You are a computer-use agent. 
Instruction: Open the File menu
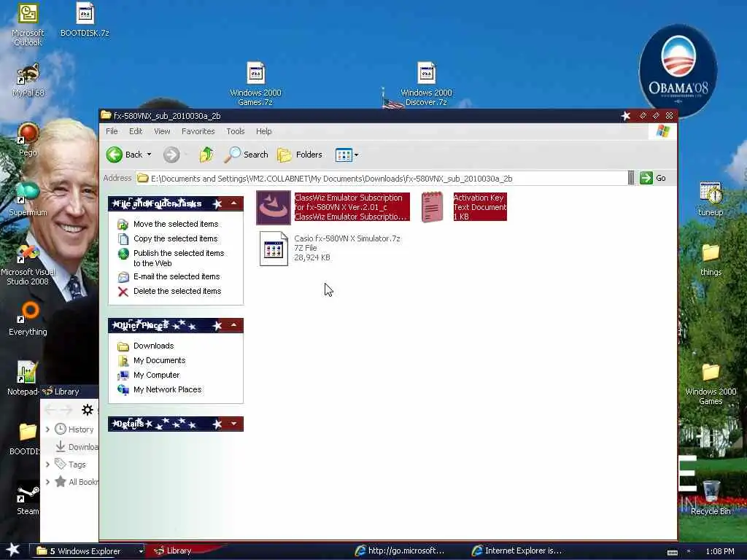click(x=112, y=131)
